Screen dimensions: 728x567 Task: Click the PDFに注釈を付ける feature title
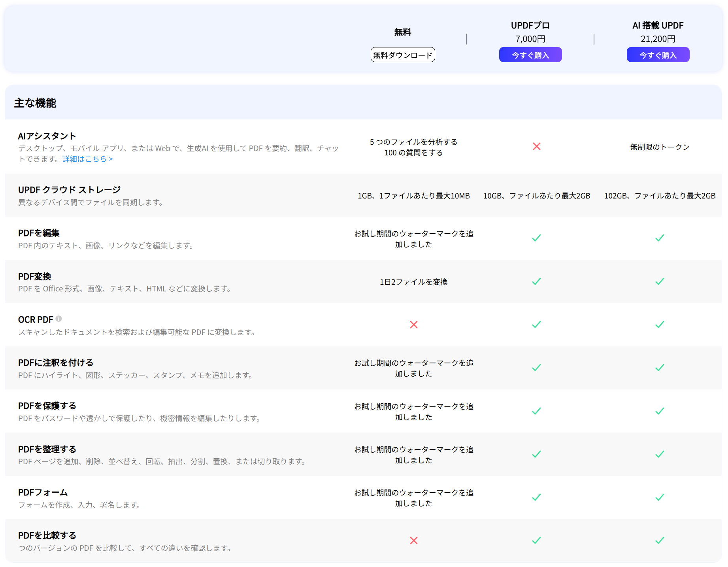click(56, 363)
